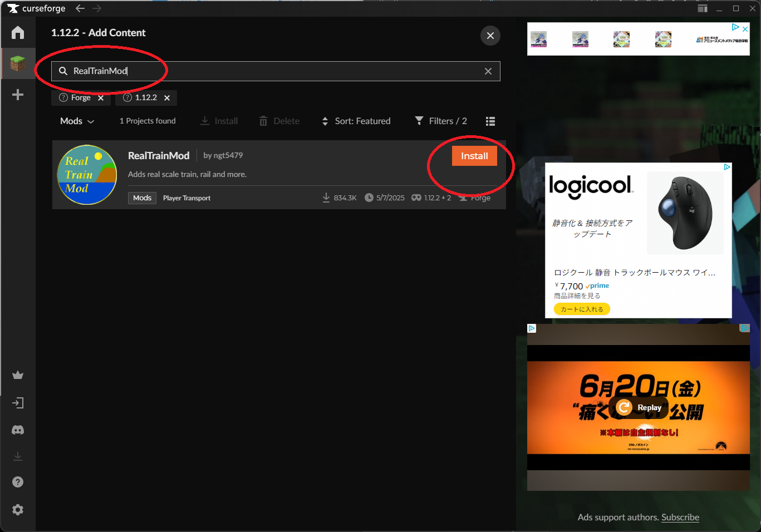Screen dimensions: 761x532
Task: Select the Minecraft game icon in sidebar
Action: click(18, 63)
